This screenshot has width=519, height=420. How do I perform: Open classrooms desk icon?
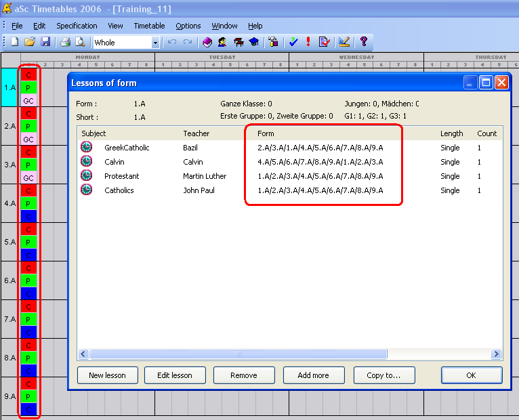point(238,42)
